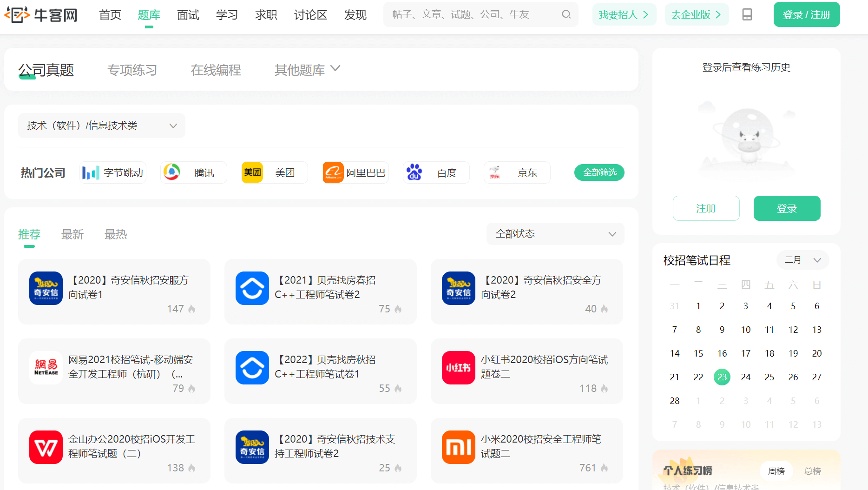Viewport: 868px width, 490px height.
Task: Click Beike logo on 2021 春招 card
Action: pyautogui.click(x=252, y=288)
